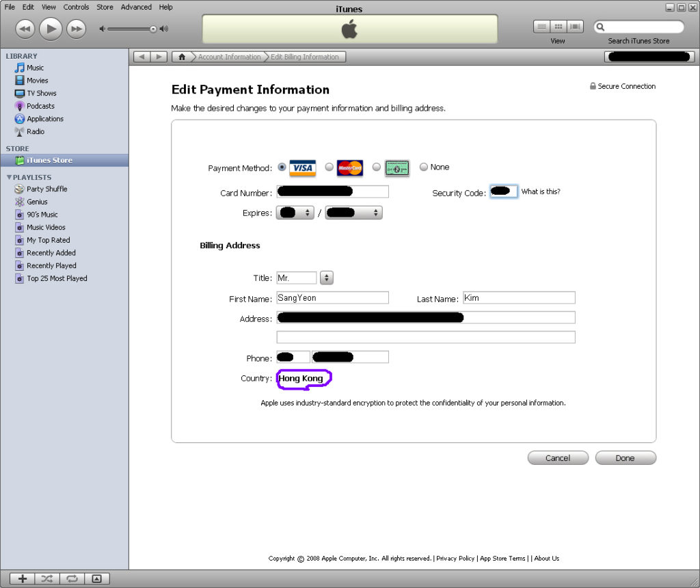Click the Done button
This screenshot has width=700, height=588.
coord(625,458)
